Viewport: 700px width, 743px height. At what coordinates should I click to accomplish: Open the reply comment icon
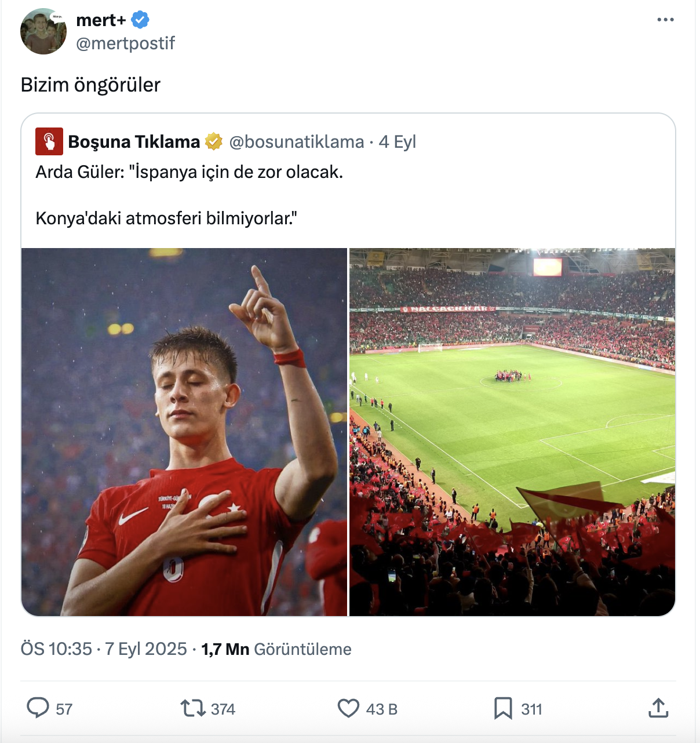pyautogui.click(x=38, y=708)
